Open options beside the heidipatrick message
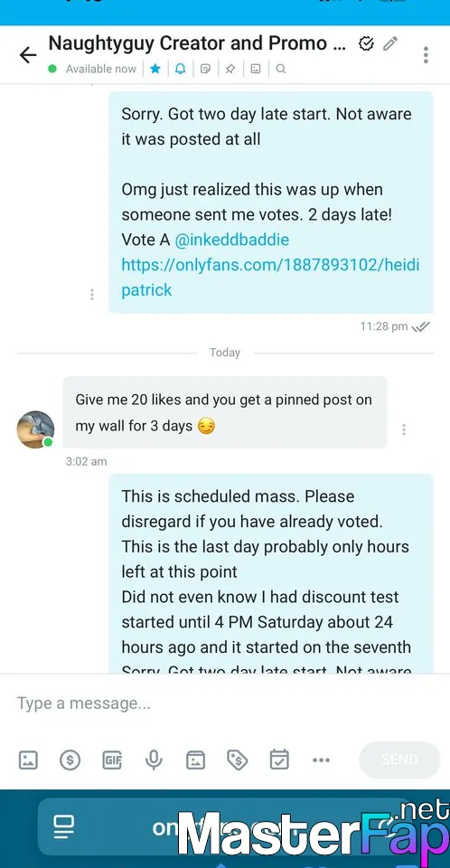This screenshot has height=868, width=450. click(x=92, y=295)
